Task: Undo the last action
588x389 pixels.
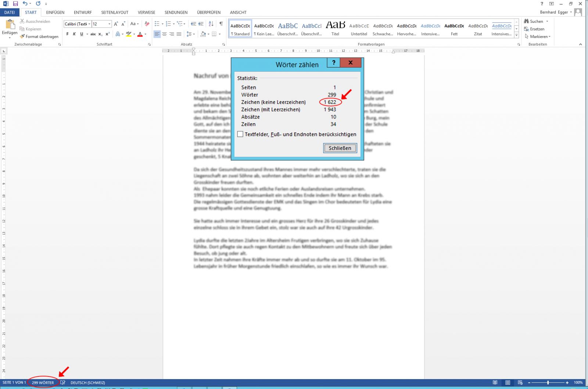Action: [25, 4]
